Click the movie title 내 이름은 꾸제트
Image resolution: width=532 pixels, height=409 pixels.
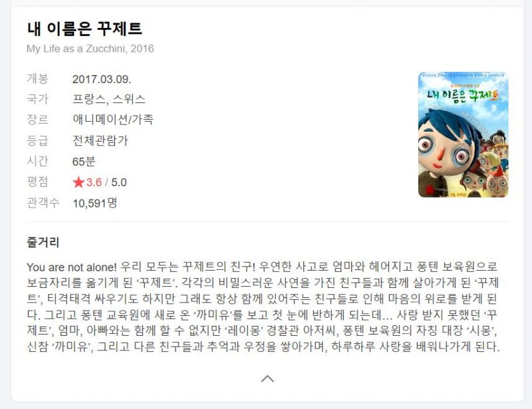(84, 29)
